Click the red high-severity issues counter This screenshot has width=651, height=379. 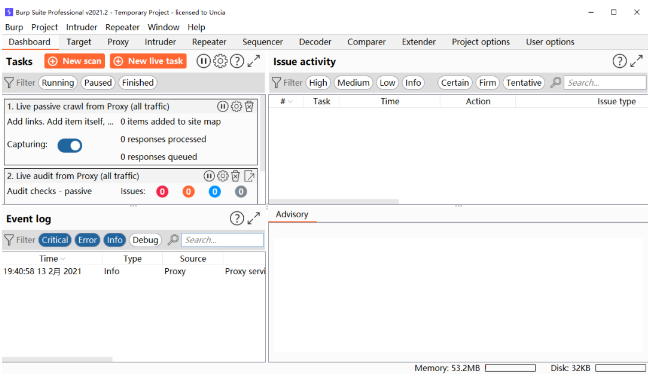[162, 191]
